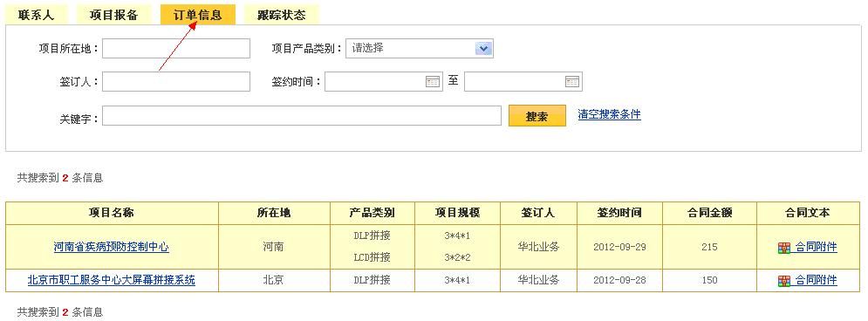This screenshot has height=321, width=868.
Task: Click attachment icon in 北京市职工服务中心 row
Action: 784,281
